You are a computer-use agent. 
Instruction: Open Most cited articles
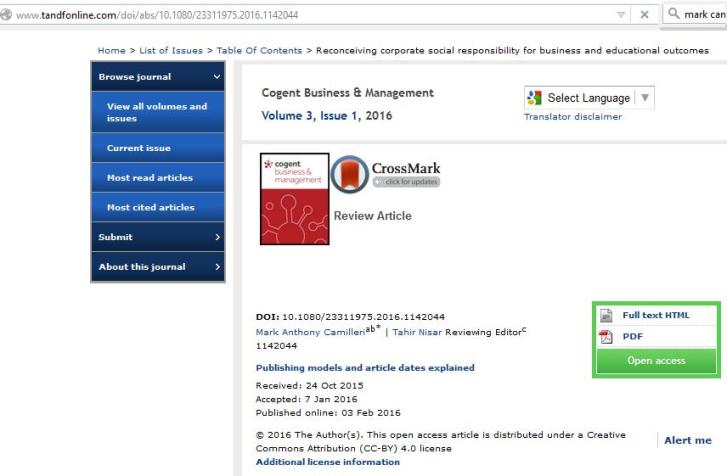[151, 208]
